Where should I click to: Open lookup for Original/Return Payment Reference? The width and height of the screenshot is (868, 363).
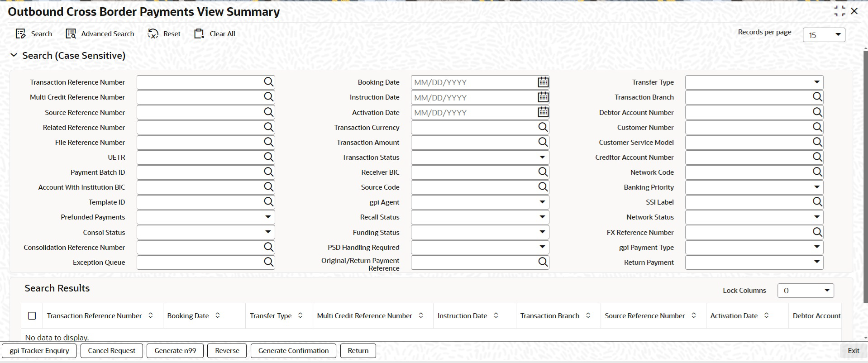coord(543,262)
